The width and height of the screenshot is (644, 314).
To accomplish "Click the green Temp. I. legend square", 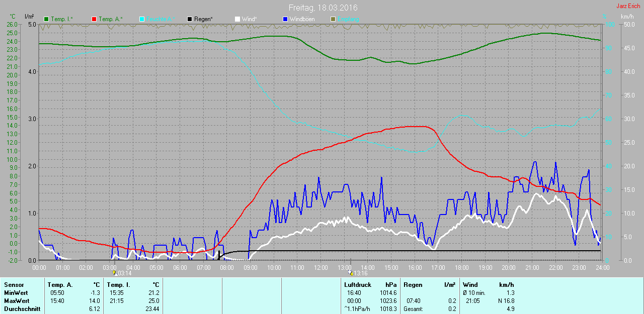I will pyautogui.click(x=47, y=19).
